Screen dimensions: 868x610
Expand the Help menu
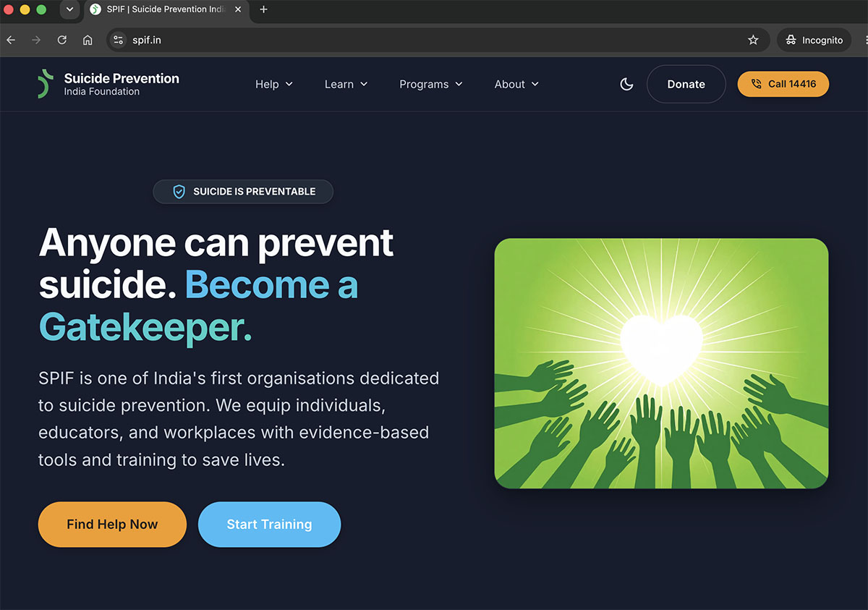click(x=274, y=84)
